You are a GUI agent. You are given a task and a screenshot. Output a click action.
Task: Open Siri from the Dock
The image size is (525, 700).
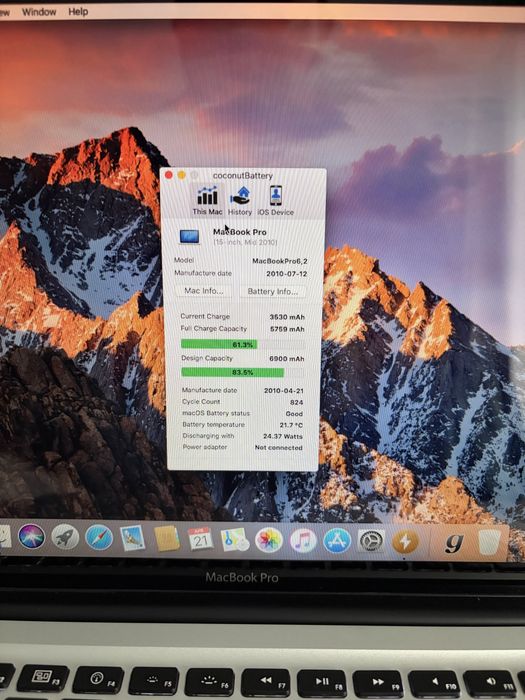pyautogui.click(x=31, y=536)
